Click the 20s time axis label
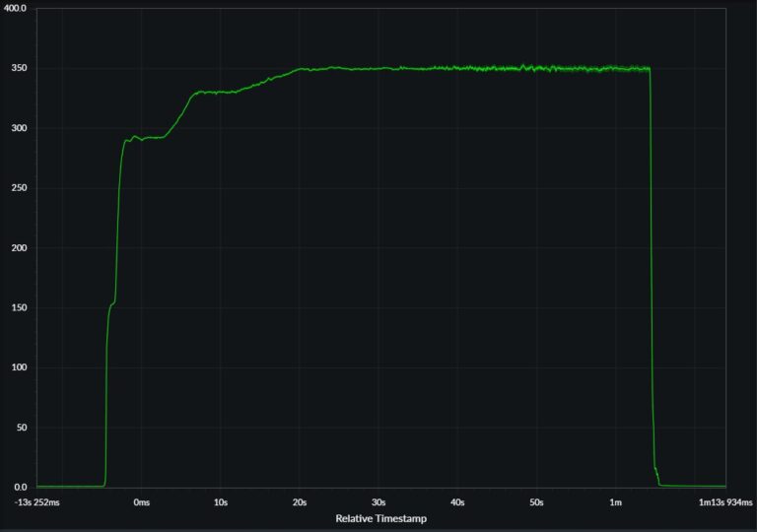 300,502
